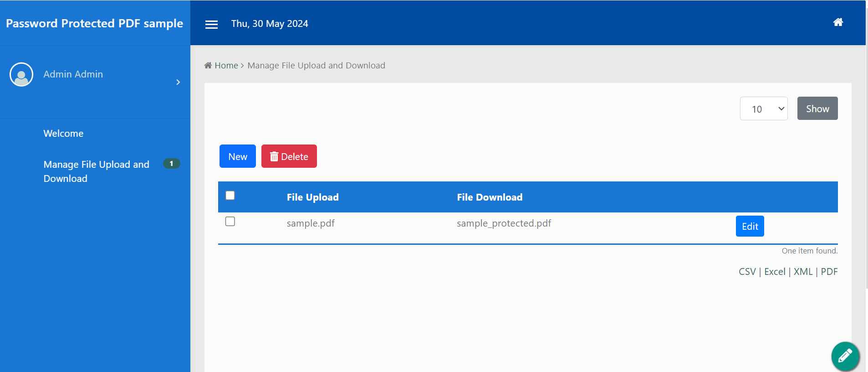Viewport: 868px width, 372px height.
Task: Click the breadcrumb home icon
Action: click(x=208, y=65)
